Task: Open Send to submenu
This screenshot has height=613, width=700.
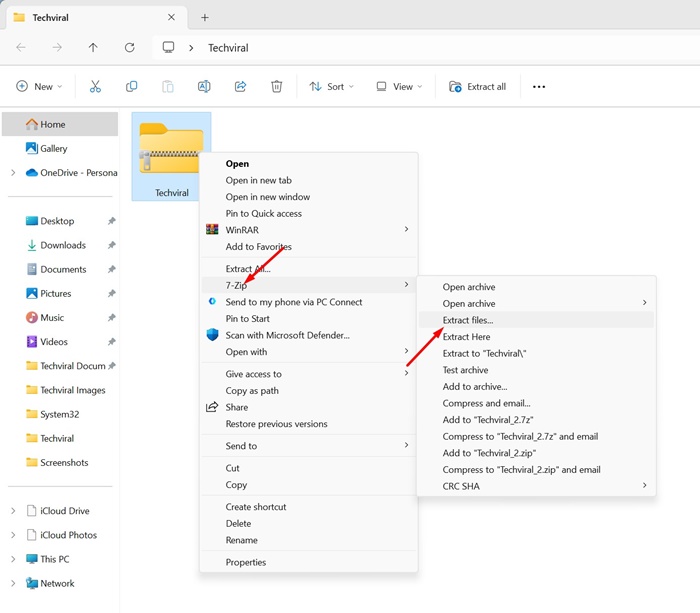Action: tap(308, 446)
